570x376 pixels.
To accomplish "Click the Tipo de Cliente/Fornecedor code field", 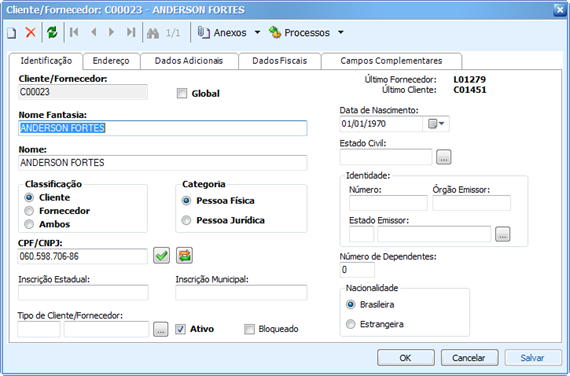I will (39, 329).
